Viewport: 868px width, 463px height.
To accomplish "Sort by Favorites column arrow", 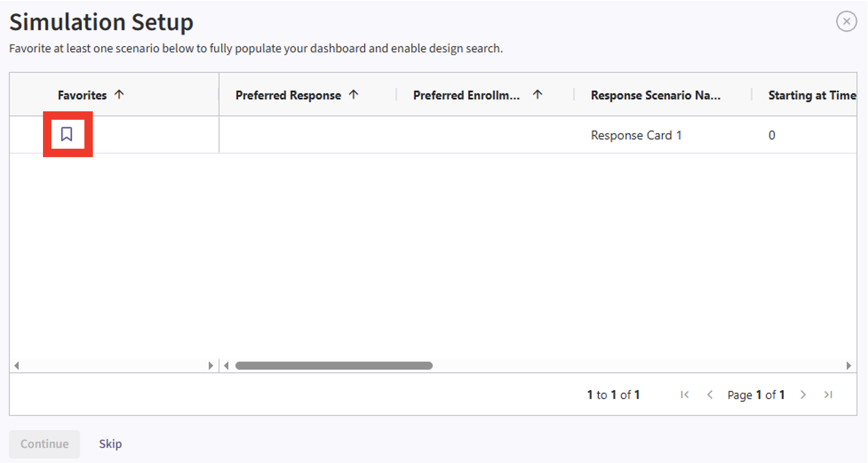I will click(119, 95).
